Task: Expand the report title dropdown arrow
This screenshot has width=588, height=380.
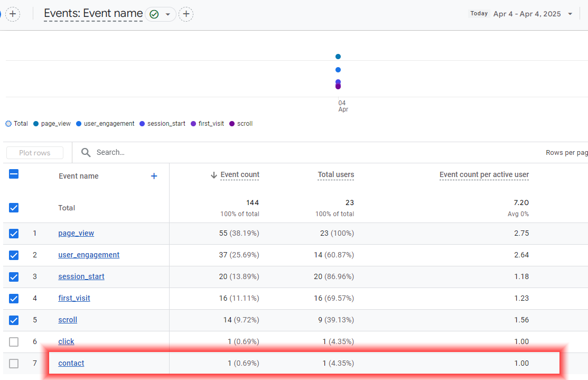Action: pos(168,14)
